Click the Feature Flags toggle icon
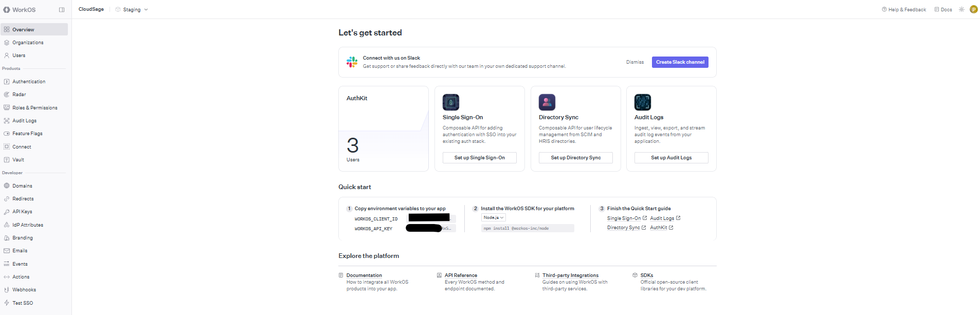Screen dimensions: 980x315 [x=7, y=134]
